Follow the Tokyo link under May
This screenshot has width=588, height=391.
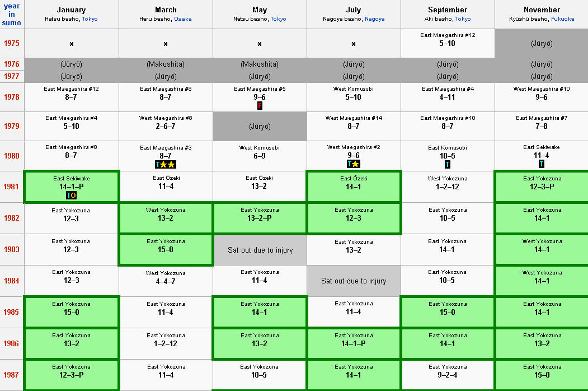pyautogui.click(x=278, y=19)
